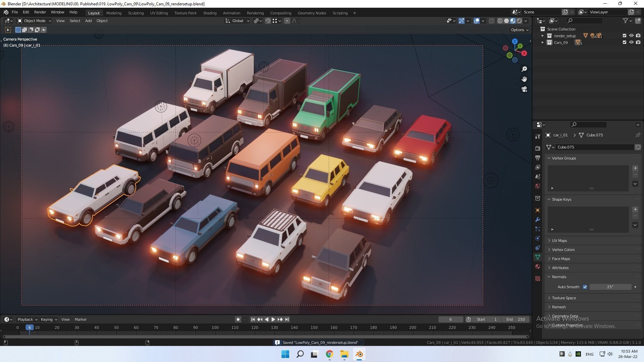This screenshot has width=644, height=362.
Task: Toggle show overlays button
Action: (477, 21)
